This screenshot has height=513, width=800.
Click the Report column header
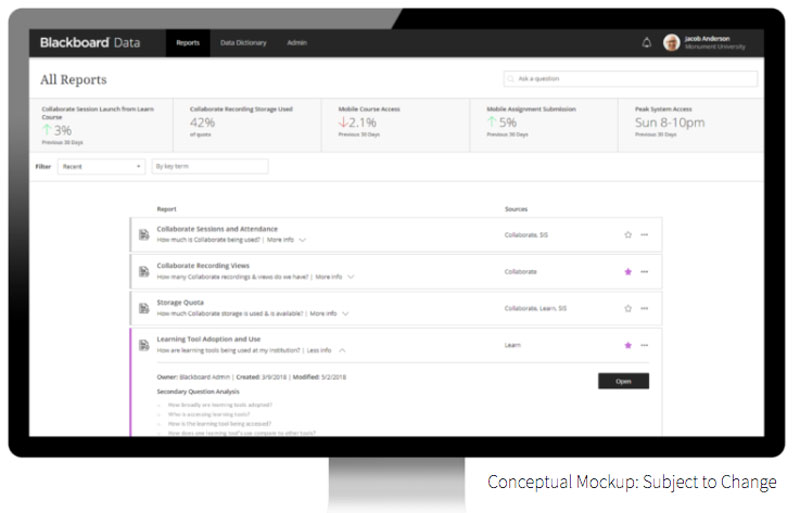pyautogui.click(x=166, y=209)
